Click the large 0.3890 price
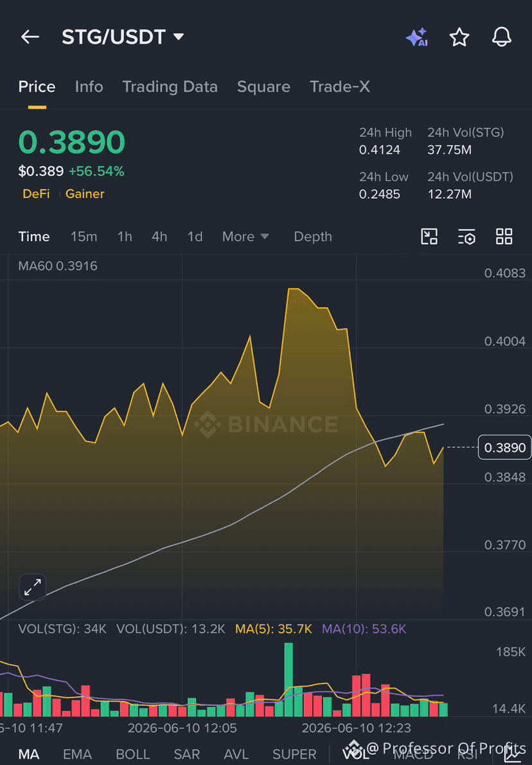532x765 pixels. point(72,143)
